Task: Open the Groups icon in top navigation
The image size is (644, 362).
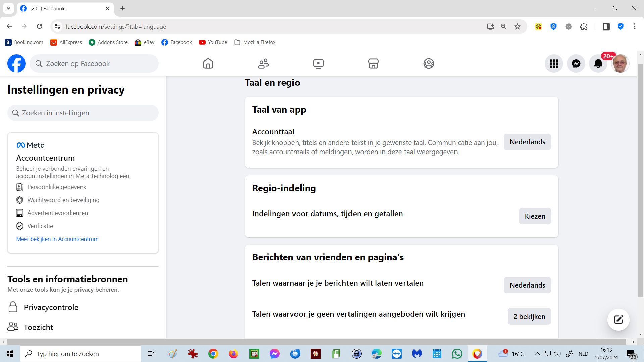Action: click(x=429, y=64)
